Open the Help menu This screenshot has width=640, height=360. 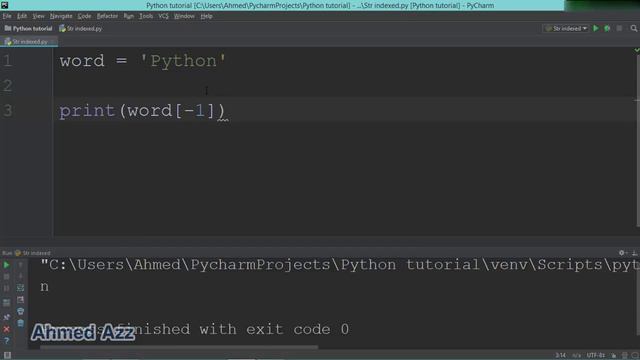point(207,16)
